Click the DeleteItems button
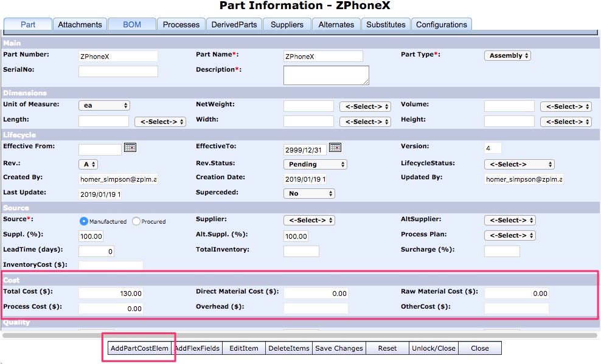 [289, 348]
